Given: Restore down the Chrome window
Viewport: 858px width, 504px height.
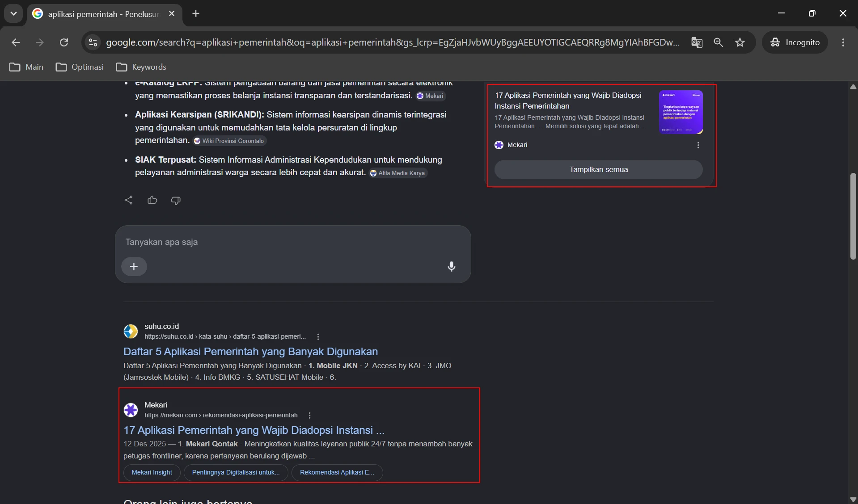Looking at the screenshot, I should [x=812, y=13].
